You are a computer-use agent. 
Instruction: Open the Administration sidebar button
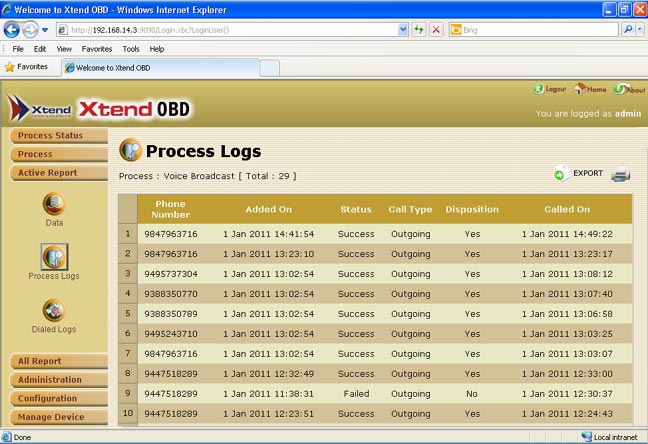click(x=59, y=380)
